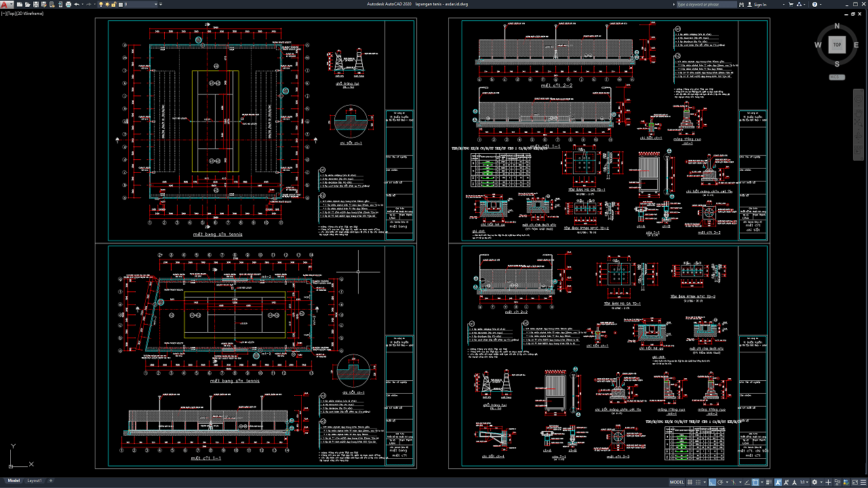Viewport: 868px width, 488px height.
Task: Click the Customization hamburger icon in status bar
Action: [863, 483]
